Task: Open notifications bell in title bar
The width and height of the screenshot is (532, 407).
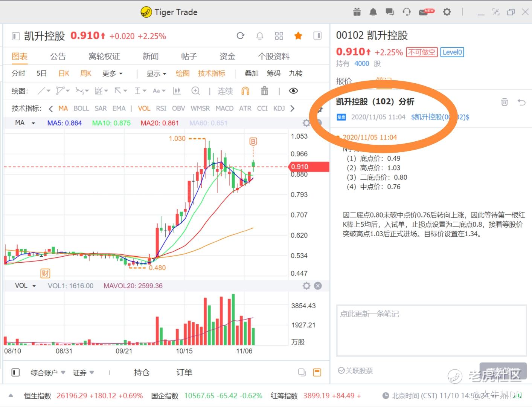Action: point(373,12)
